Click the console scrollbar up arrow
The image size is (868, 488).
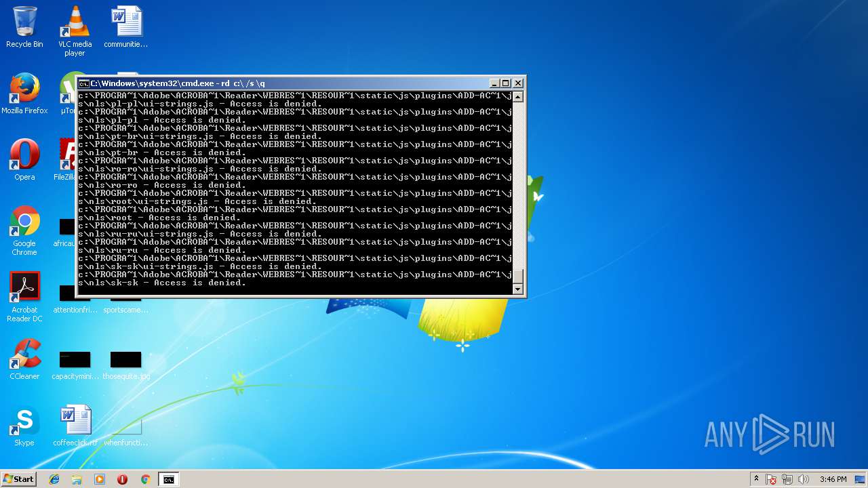click(518, 96)
